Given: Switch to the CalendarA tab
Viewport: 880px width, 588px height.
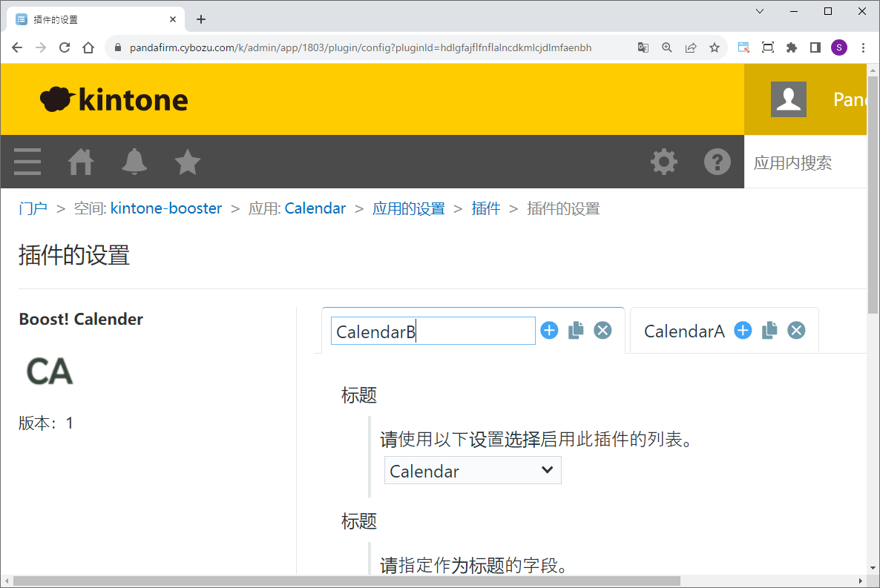Looking at the screenshot, I should [x=683, y=331].
